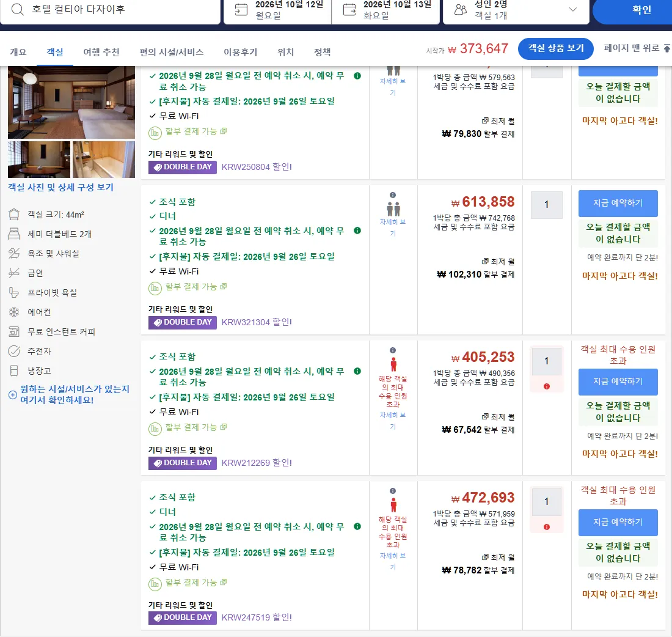The width and height of the screenshot is (672, 637).
Task: Open room quantity selector for 405,253 offer
Action: (x=546, y=361)
